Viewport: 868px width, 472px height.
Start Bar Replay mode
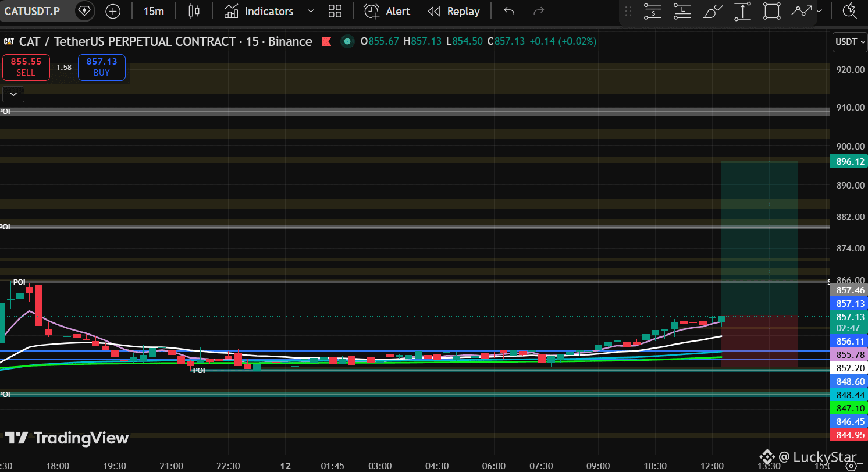(x=454, y=11)
